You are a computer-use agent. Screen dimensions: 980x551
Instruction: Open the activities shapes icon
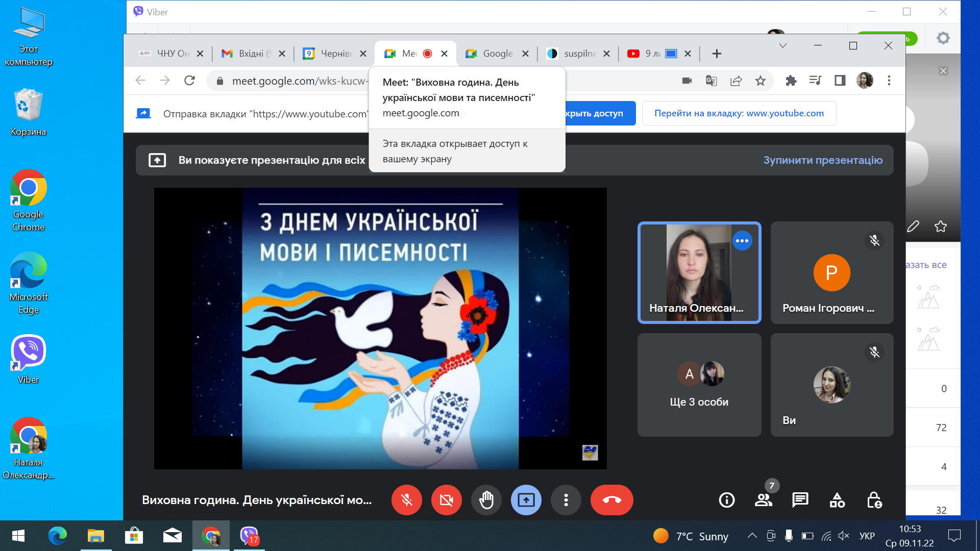pos(837,500)
